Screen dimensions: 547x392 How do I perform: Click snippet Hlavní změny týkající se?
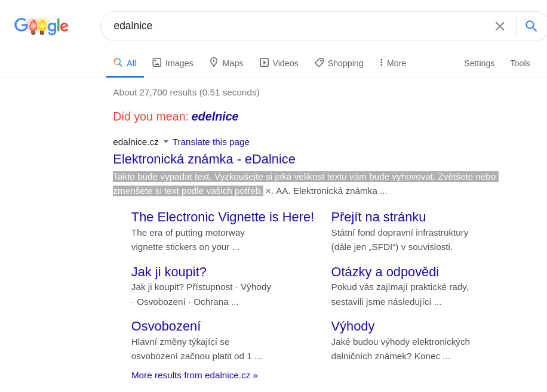180,342
